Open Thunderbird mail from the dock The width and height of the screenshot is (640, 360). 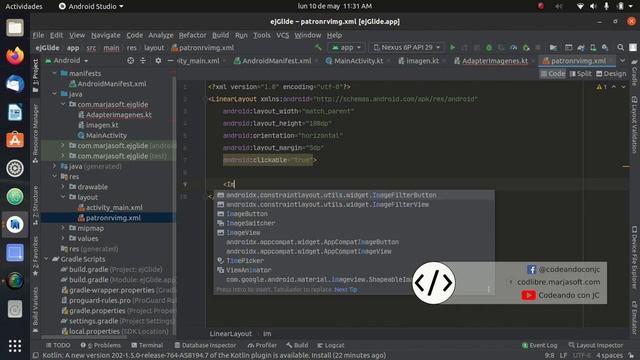pyautogui.click(x=15, y=84)
